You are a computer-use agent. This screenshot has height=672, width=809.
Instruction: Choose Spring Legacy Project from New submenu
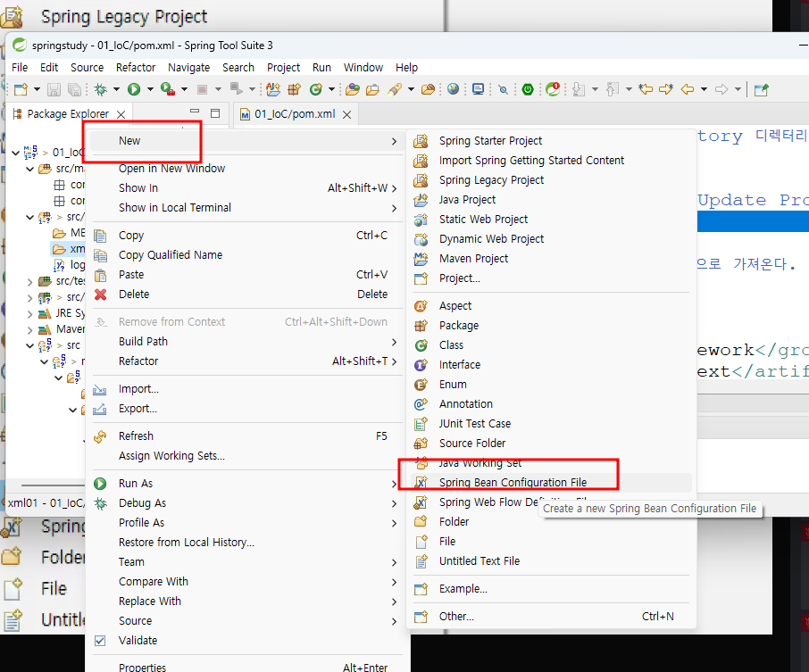(x=549, y=180)
